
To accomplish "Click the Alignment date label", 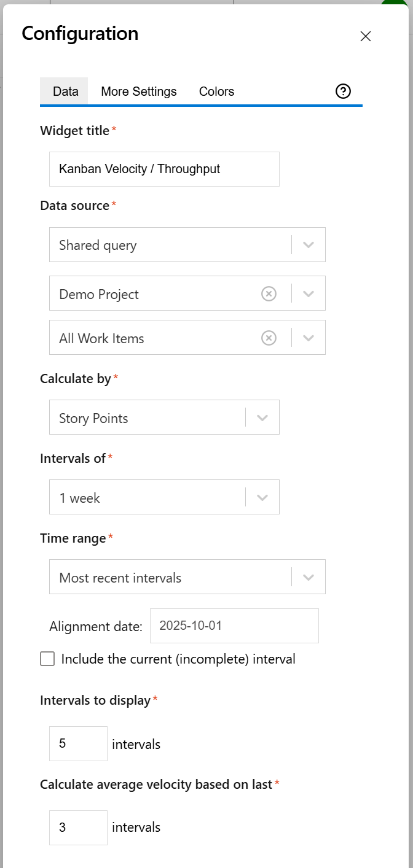I will point(96,627).
